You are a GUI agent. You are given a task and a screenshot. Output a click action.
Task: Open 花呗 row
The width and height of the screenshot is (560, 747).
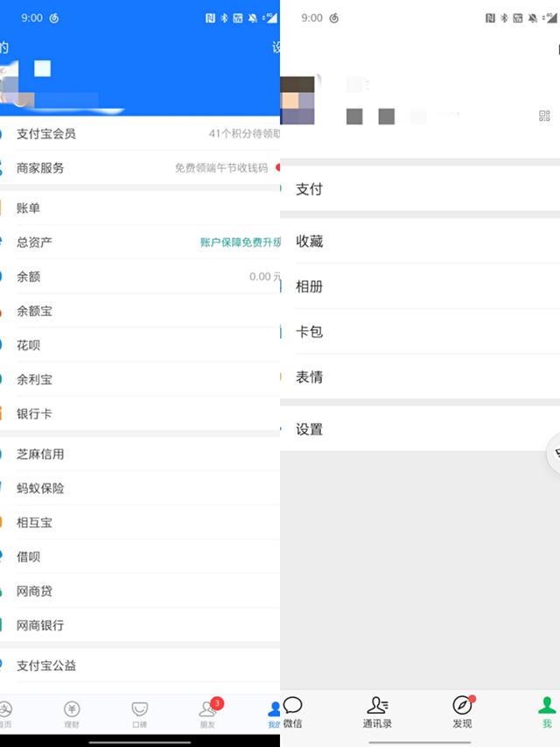click(x=140, y=345)
